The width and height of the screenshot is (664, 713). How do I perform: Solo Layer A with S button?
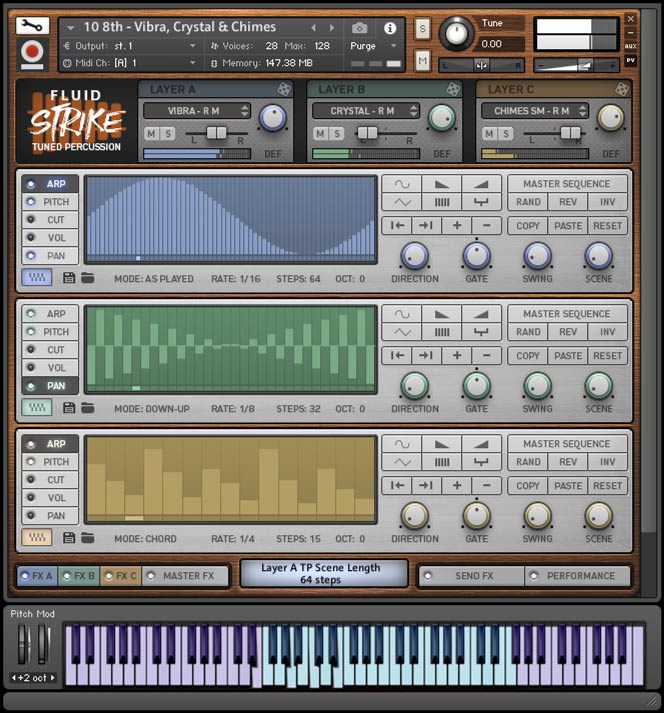tap(168, 134)
